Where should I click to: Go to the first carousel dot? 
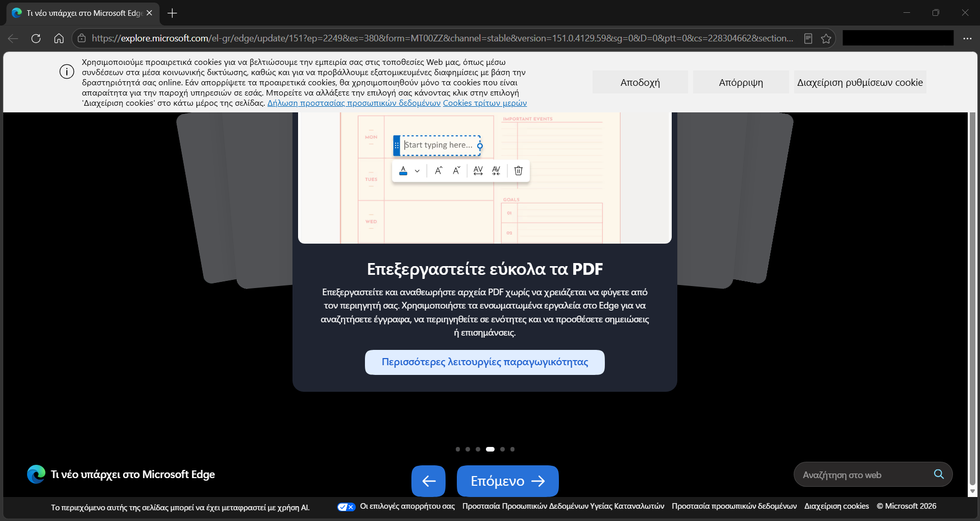pos(458,449)
